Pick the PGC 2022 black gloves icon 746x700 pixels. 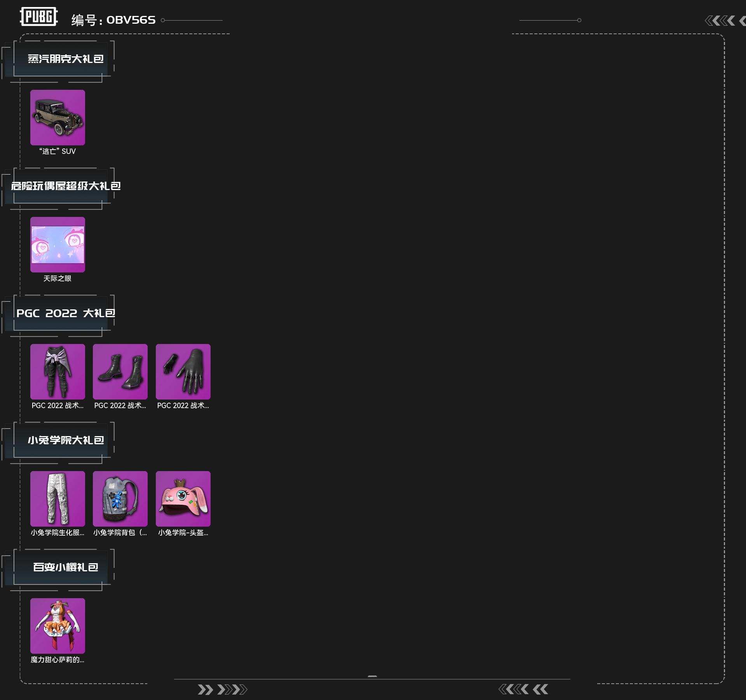[183, 372]
